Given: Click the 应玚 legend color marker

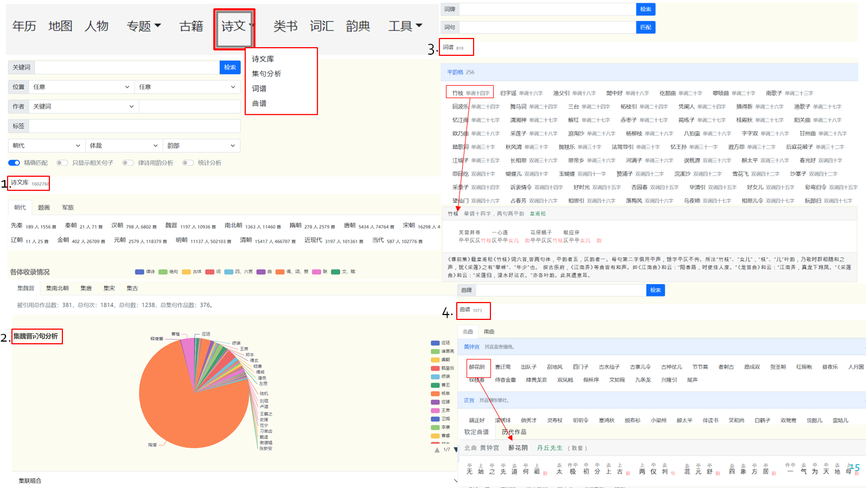Looking at the screenshot, I should click(435, 343).
